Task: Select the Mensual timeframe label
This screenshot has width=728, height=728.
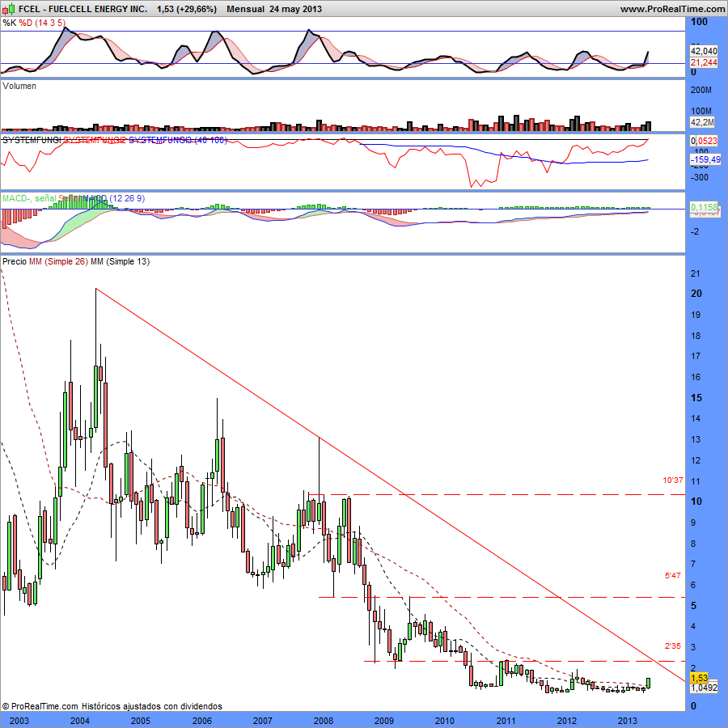Action: pos(246,9)
